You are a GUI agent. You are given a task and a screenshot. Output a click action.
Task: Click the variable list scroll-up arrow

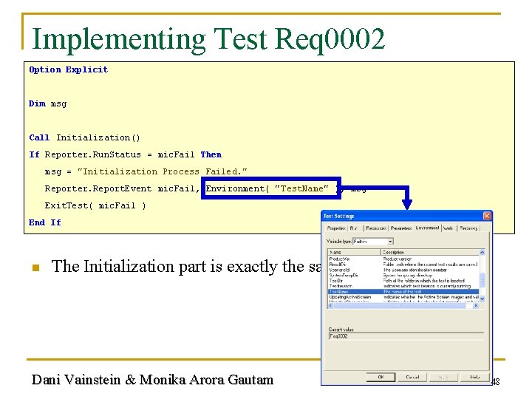pyautogui.click(x=482, y=252)
